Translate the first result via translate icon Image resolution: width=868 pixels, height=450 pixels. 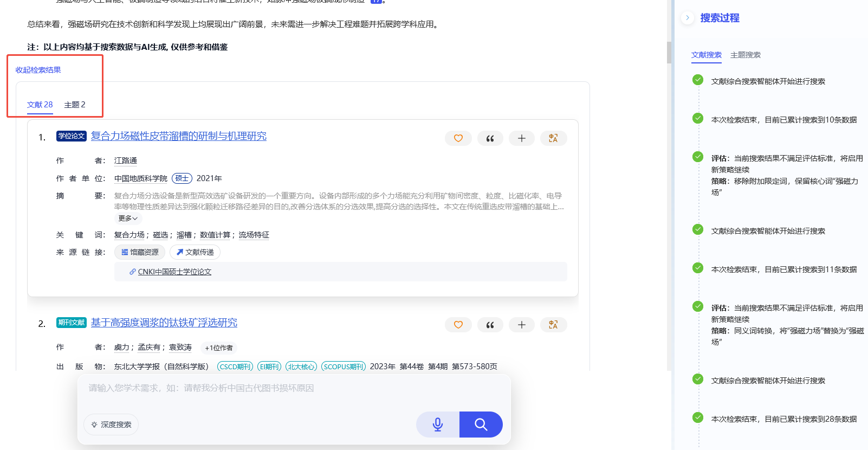553,138
